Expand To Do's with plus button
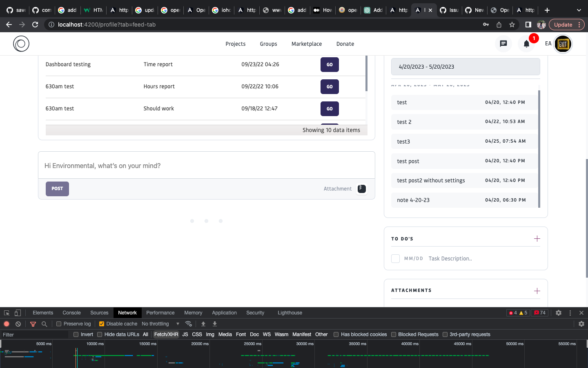Screen dimensions: 588x368 coord(537,239)
